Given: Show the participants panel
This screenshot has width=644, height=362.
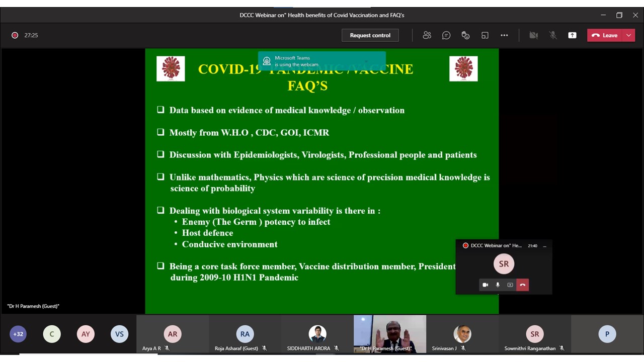Looking at the screenshot, I should 427,35.
